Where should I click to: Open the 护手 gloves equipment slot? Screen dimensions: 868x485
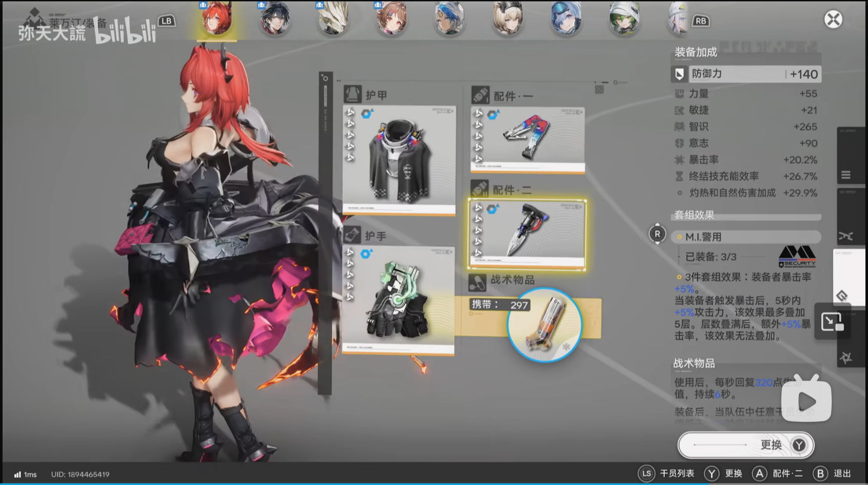(x=398, y=300)
